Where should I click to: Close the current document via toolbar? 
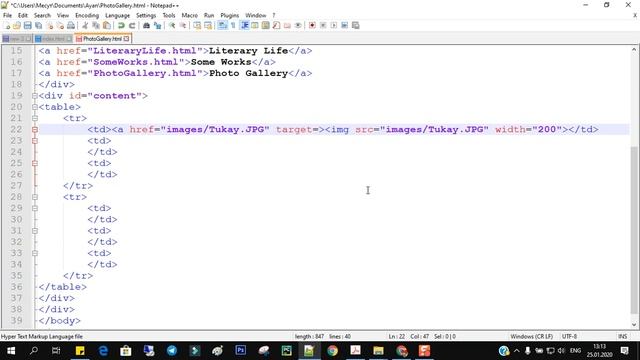(x=49, y=25)
